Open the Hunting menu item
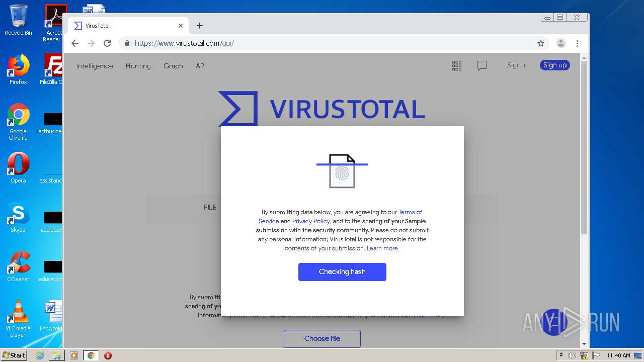The image size is (644, 362). pyautogui.click(x=138, y=66)
